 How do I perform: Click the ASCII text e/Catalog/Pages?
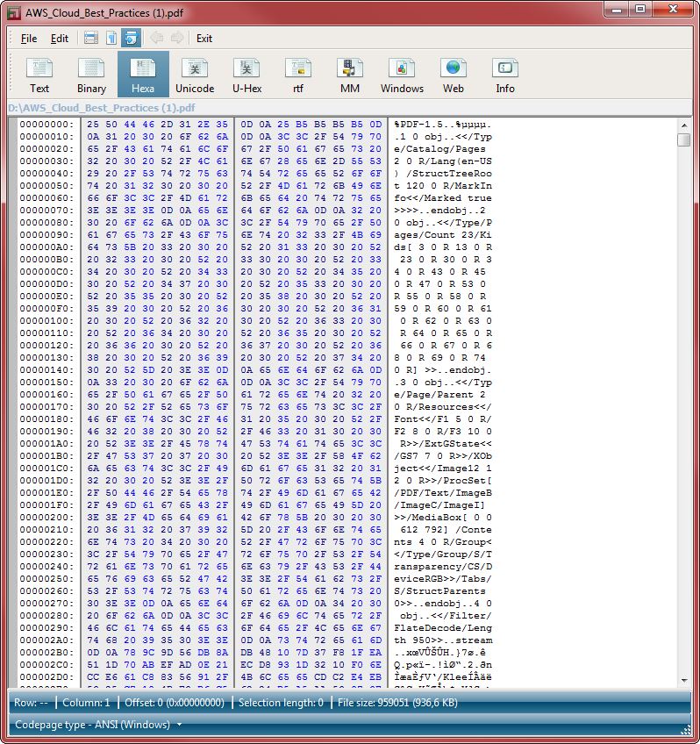pyautogui.click(x=439, y=149)
